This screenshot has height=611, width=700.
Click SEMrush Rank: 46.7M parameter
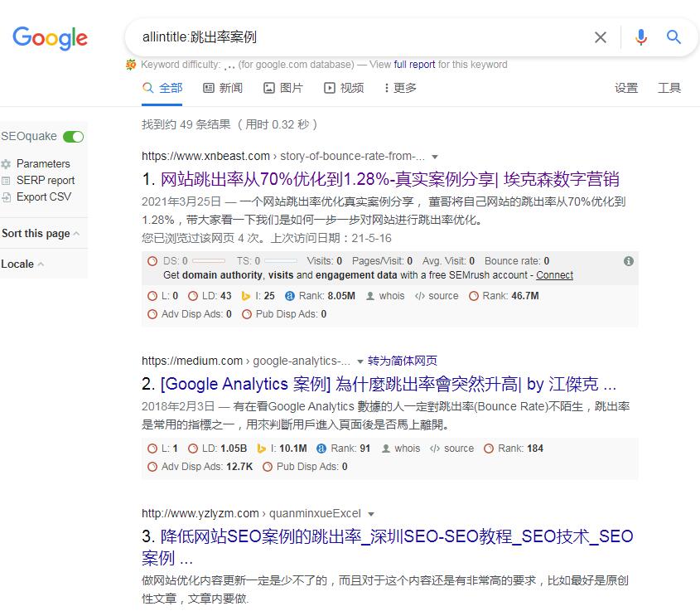tap(504, 296)
